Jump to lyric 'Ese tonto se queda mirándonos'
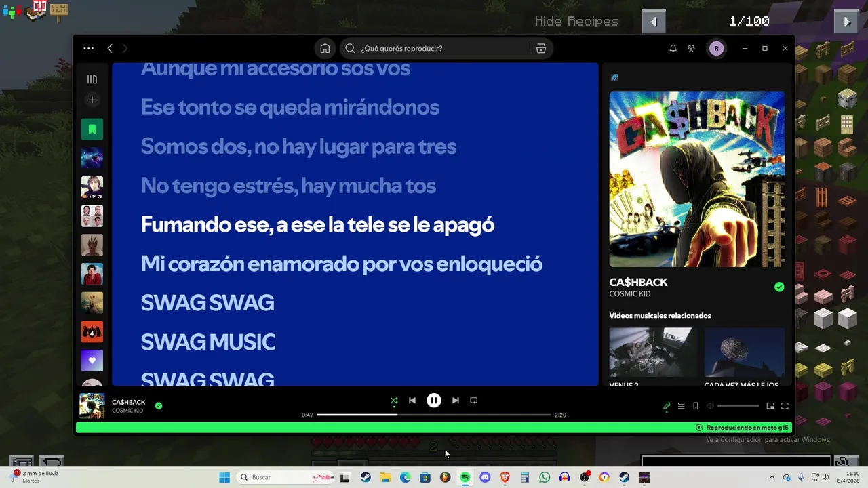868x488 pixels. (290, 107)
